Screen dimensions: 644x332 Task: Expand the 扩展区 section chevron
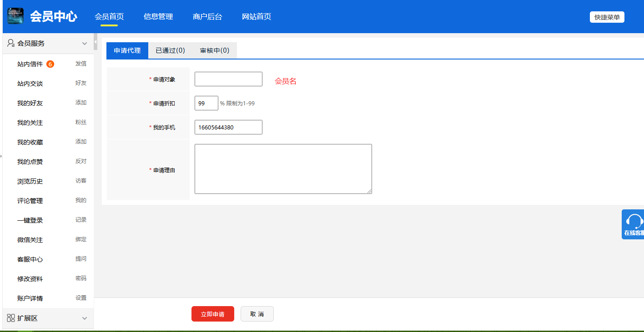click(x=84, y=318)
